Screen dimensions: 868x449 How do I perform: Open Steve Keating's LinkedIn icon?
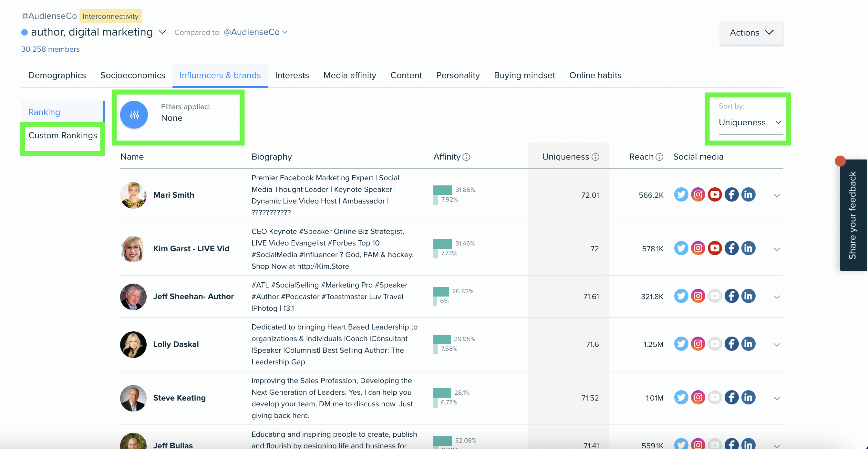[749, 397]
